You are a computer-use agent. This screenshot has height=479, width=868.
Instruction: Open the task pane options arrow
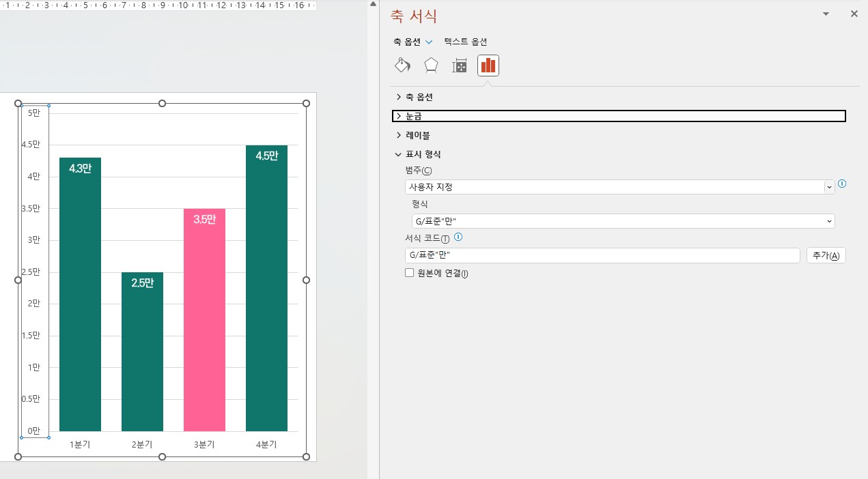coord(826,14)
